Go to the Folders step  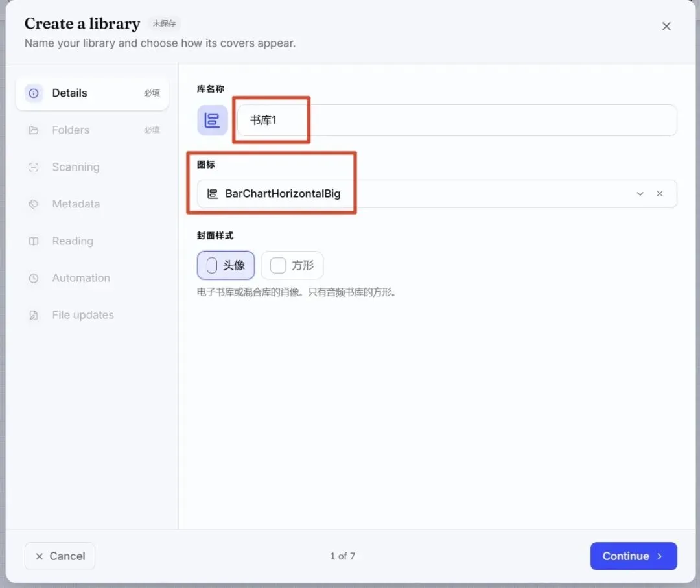(92, 130)
